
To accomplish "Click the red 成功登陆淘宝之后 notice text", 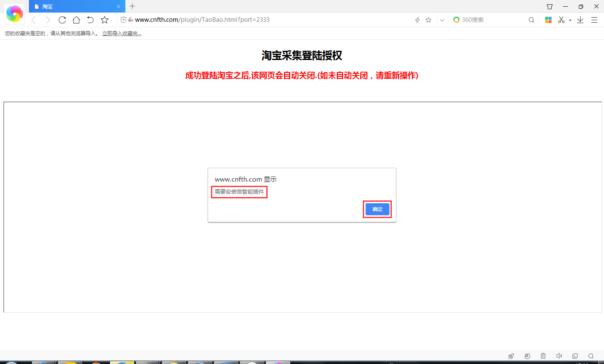I will tap(302, 75).
